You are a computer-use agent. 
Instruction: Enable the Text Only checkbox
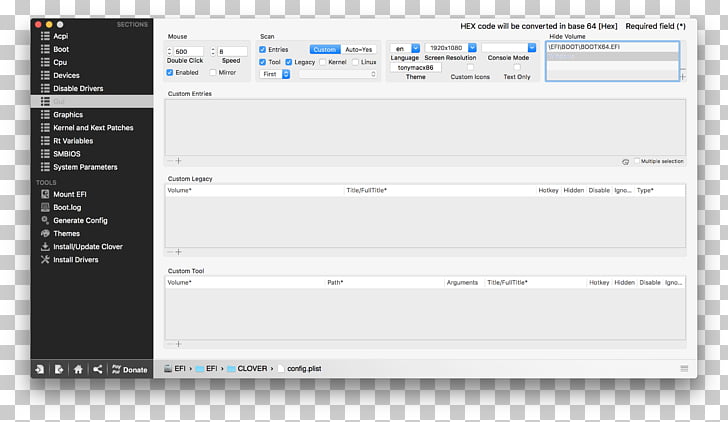click(517, 67)
